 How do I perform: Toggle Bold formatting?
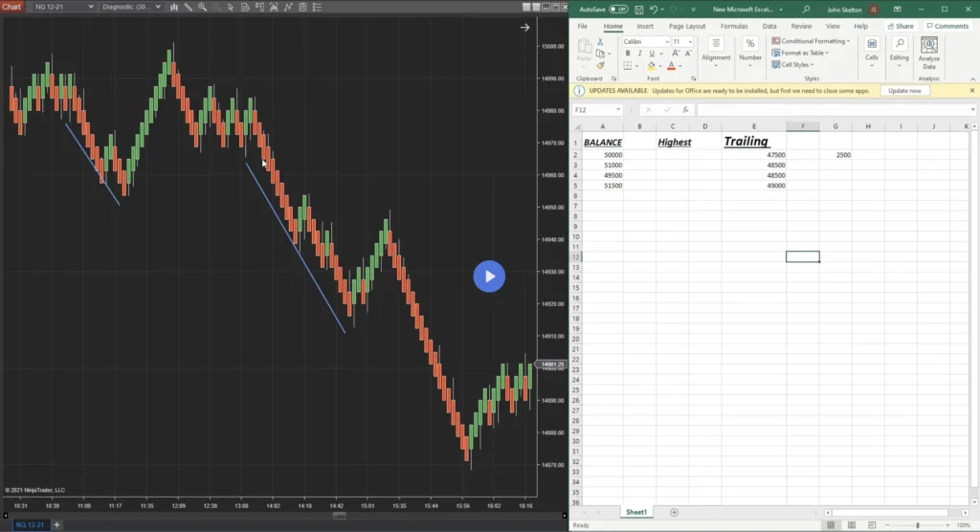[x=628, y=54]
